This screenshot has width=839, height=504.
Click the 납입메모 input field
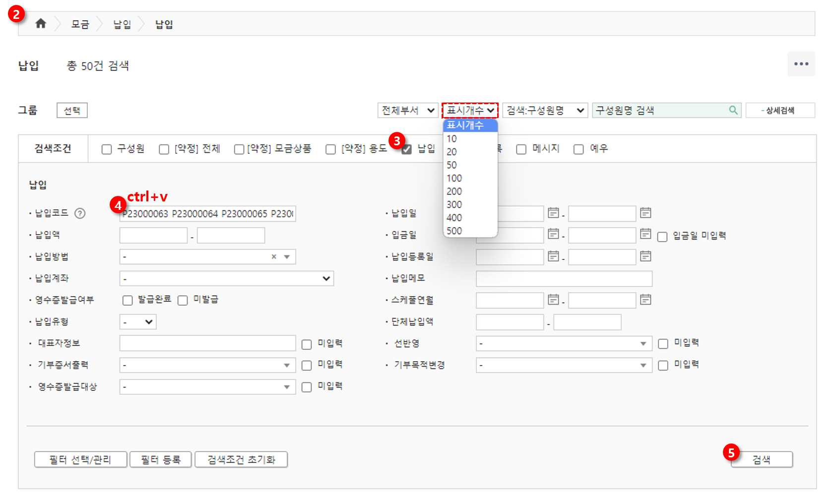(564, 279)
